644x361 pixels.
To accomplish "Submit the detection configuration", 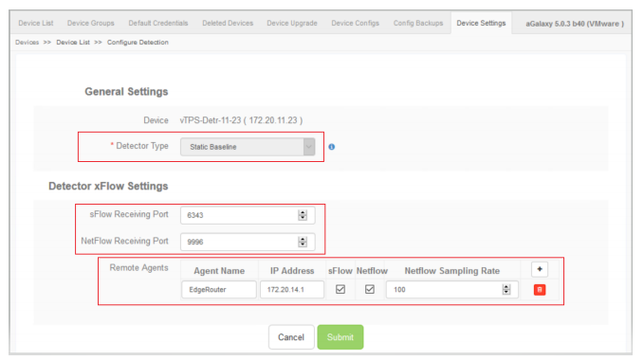I will tap(340, 337).
